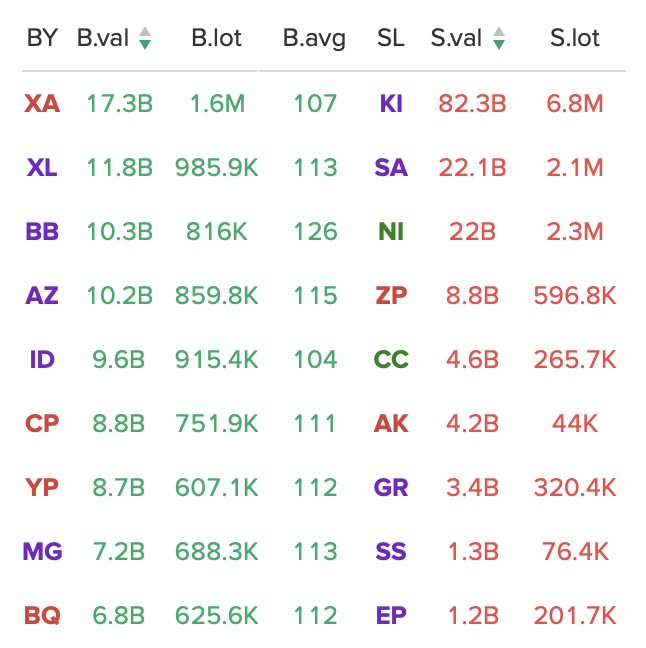Click the B.avg column header
The image size is (646, 648).
pyautogui.click(x=314, y=39)
